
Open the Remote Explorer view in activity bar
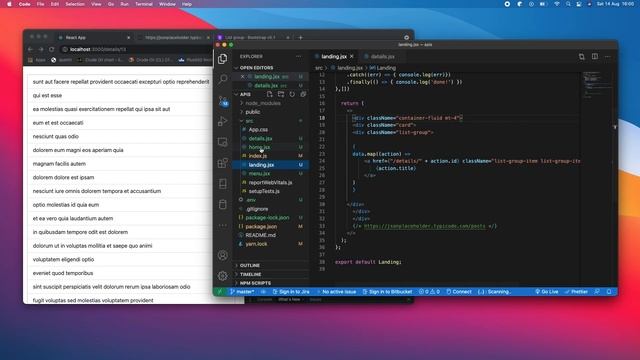click(x=222, y=142)
